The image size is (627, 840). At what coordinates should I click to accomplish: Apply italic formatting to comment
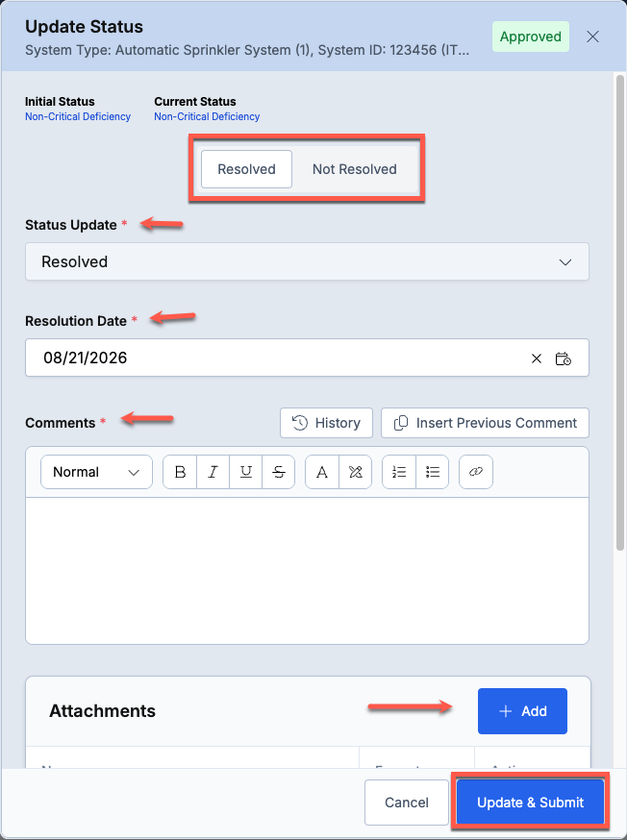click(213, 472)
